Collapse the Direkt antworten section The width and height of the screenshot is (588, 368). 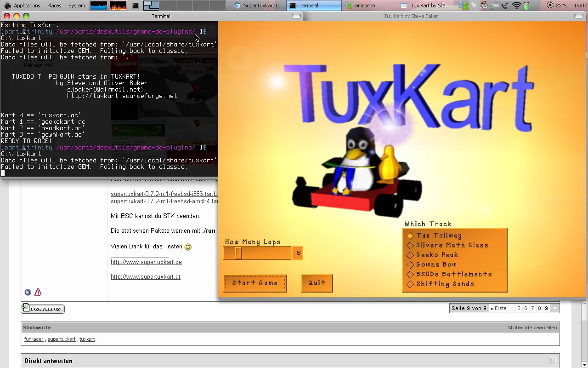(553, 361)
